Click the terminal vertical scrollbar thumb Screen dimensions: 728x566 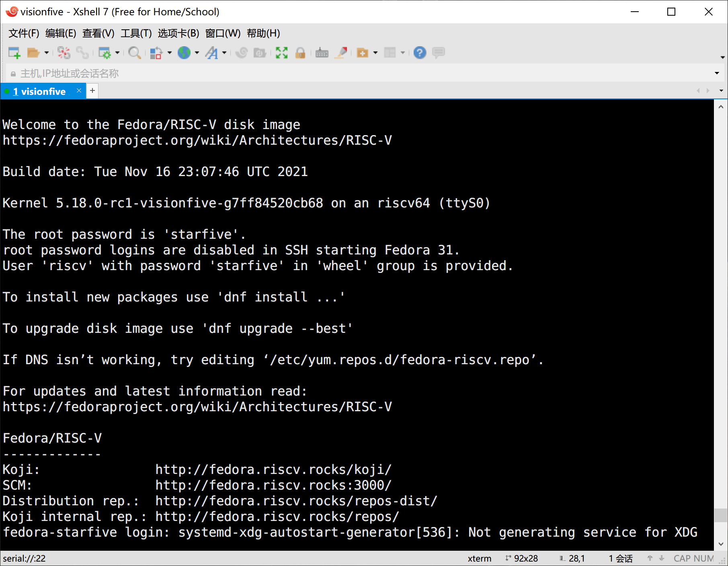pos(721,515)
